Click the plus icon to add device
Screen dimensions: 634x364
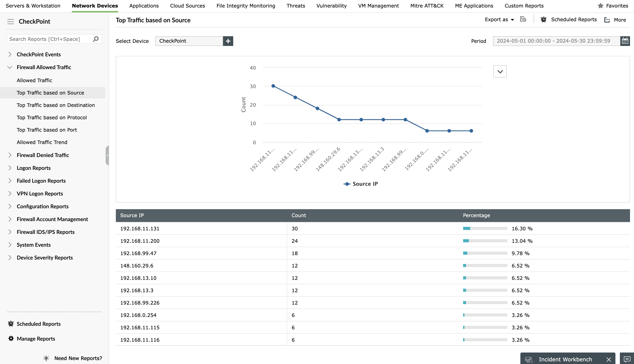coord(228,41)
